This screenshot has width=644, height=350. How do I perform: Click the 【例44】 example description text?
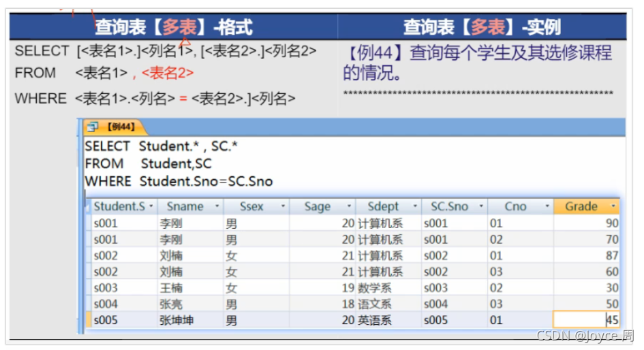(x=477, y=63)
